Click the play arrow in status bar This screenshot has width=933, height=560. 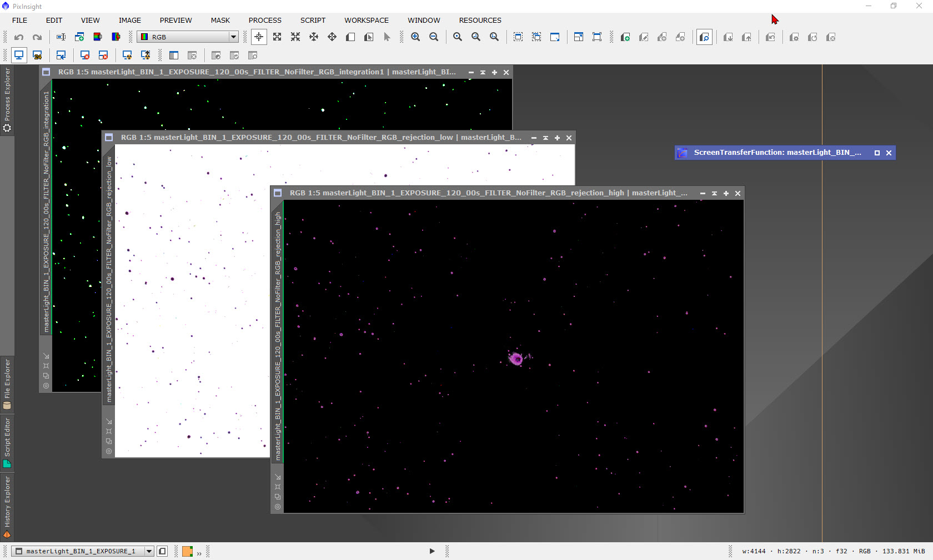[x=432, y=551]
